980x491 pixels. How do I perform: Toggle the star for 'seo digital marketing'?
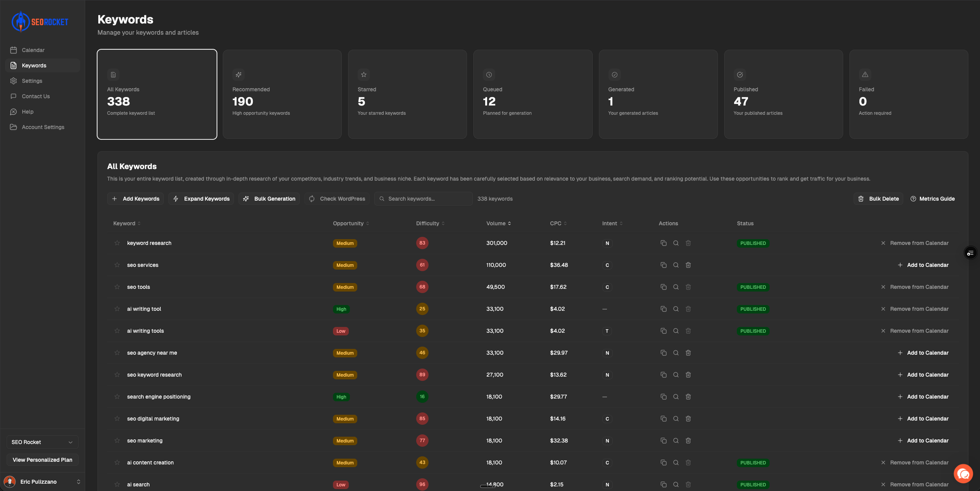click(x=117, y=419)
